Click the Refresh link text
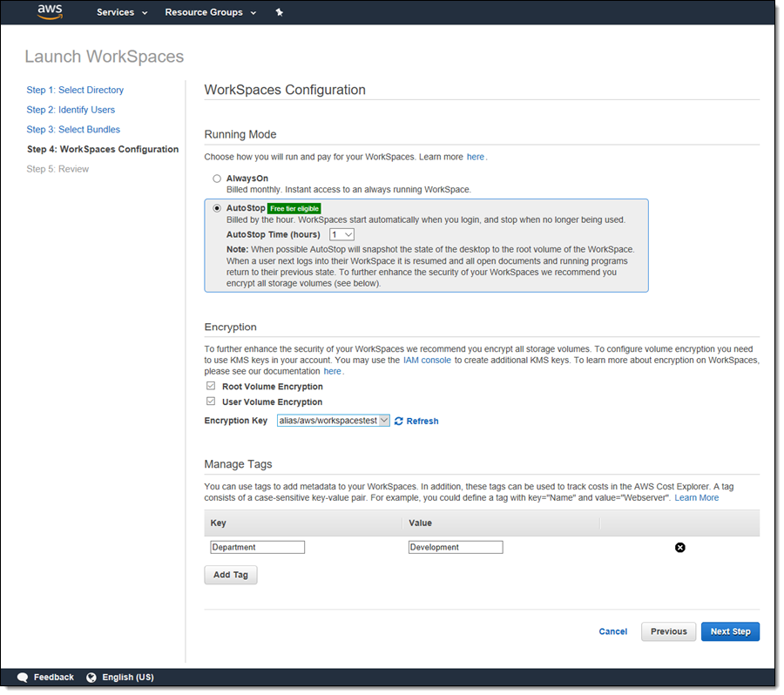Screen dimensions: 784x695 [422, 421]
